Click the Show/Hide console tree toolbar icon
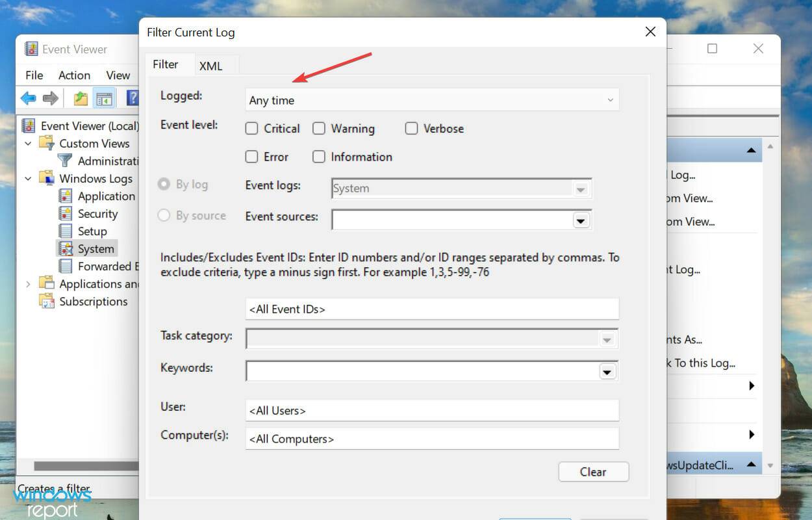This screenshot has height=520, width=812. point(105,97)
